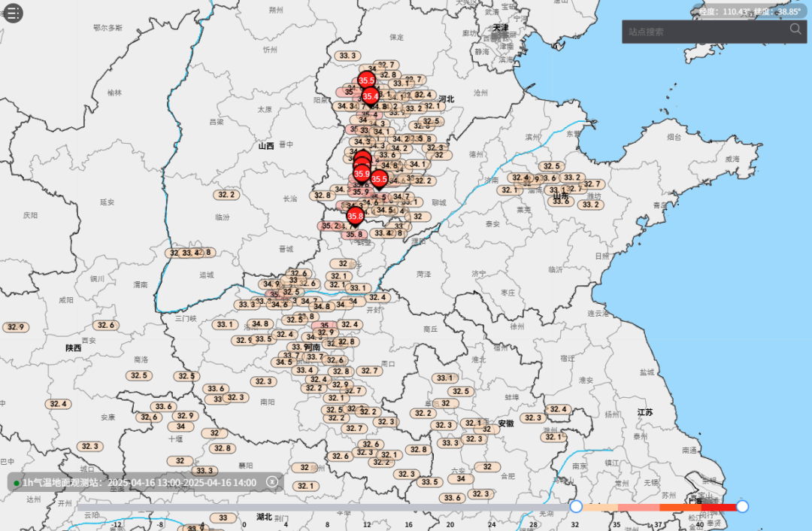Click the gray slider track near value 12
Viewport: 812px width, 531px height.
(x=366, y=508)
